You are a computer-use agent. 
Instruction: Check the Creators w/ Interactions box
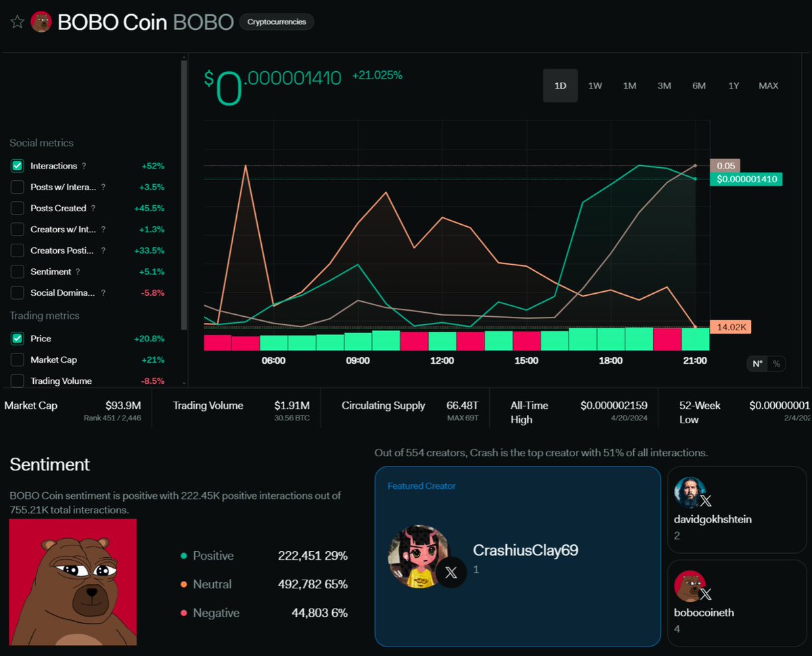(18, 229)
